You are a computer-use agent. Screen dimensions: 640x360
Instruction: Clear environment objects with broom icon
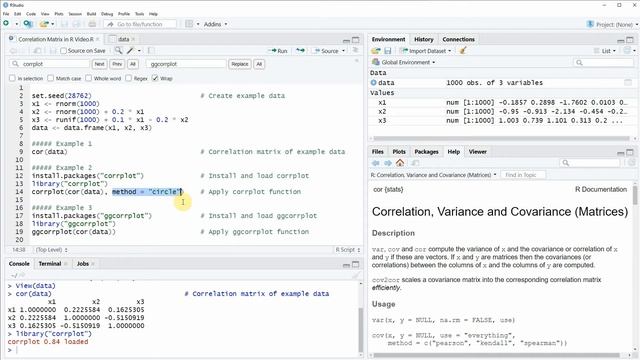tap(462, 51)
